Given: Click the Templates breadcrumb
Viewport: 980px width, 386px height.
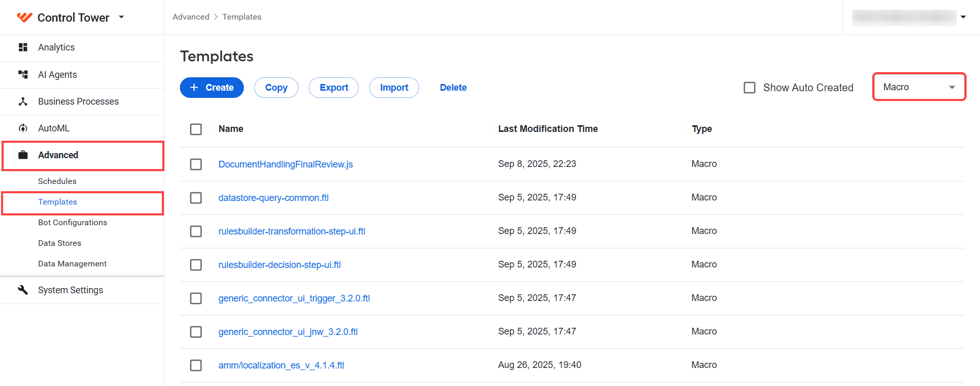Looking at the screenshot, I should pyautogui.click(x=242, y=17).
